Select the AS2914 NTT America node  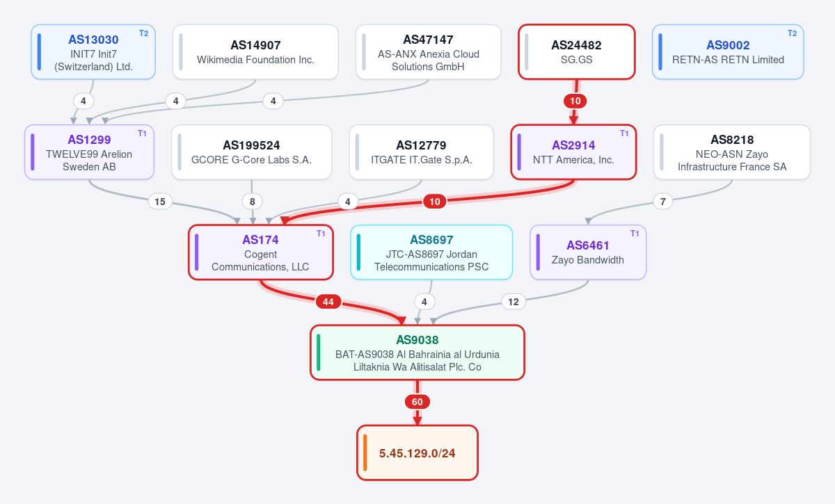573,152
